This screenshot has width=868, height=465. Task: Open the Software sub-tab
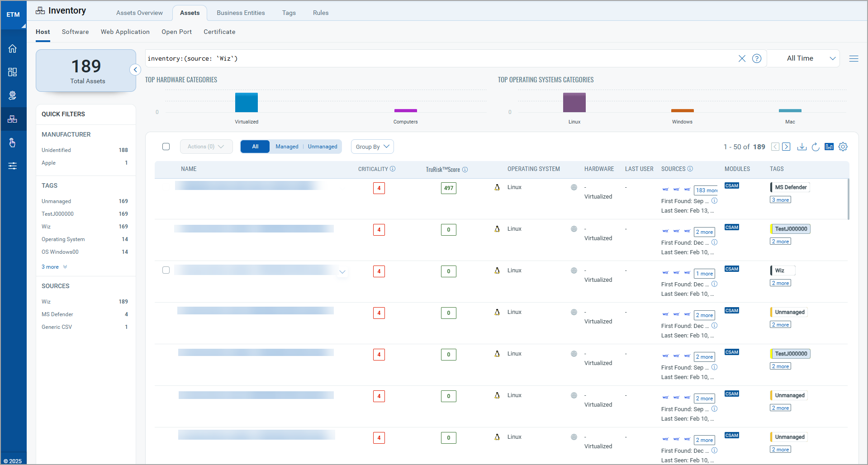click(x=75, y=32)
